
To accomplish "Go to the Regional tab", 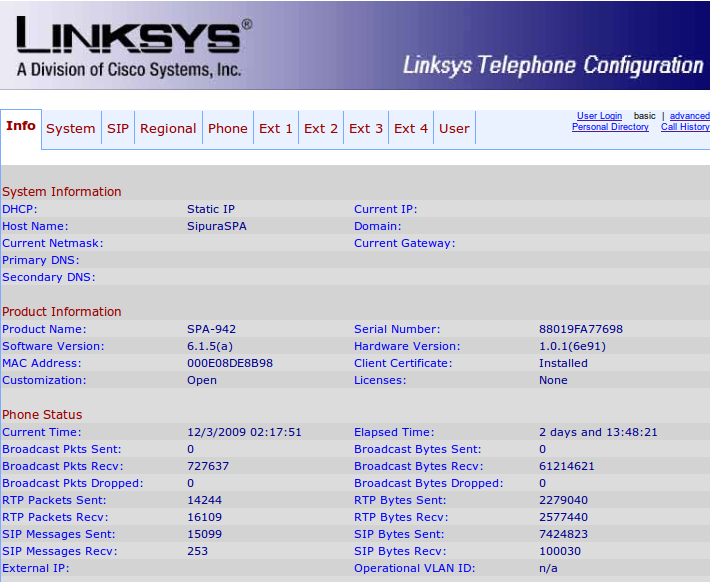I will (168, 129).
